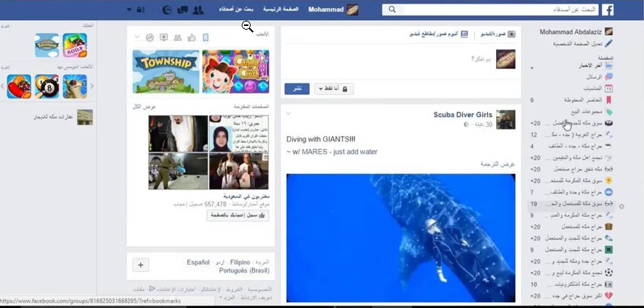Viewport: 644px width, 308px height.
Task: Click the search magnifier button
Action: pos(390,10)
